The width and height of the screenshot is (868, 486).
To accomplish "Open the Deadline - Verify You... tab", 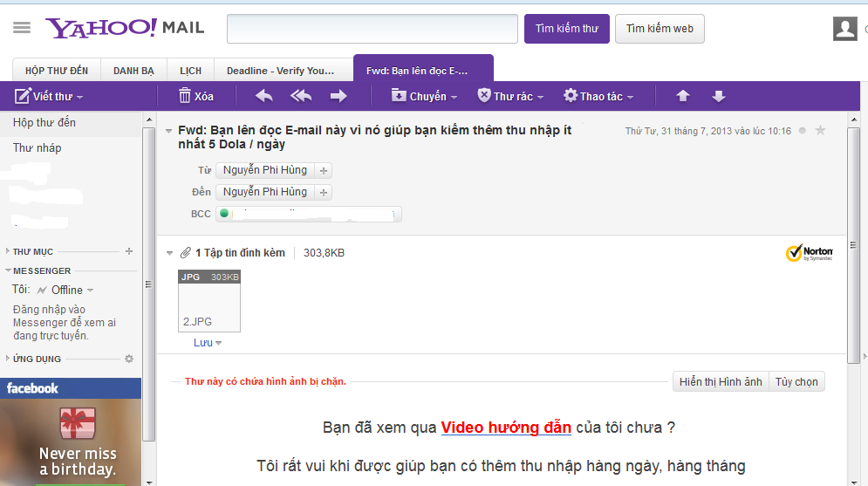I will tap(281, 71).
